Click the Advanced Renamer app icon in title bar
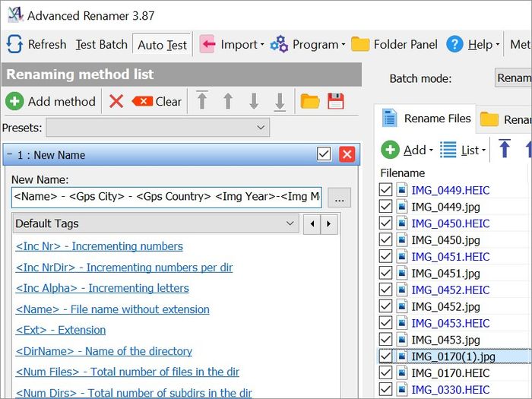This screenshot has height=399, width=532. (15, 14)
